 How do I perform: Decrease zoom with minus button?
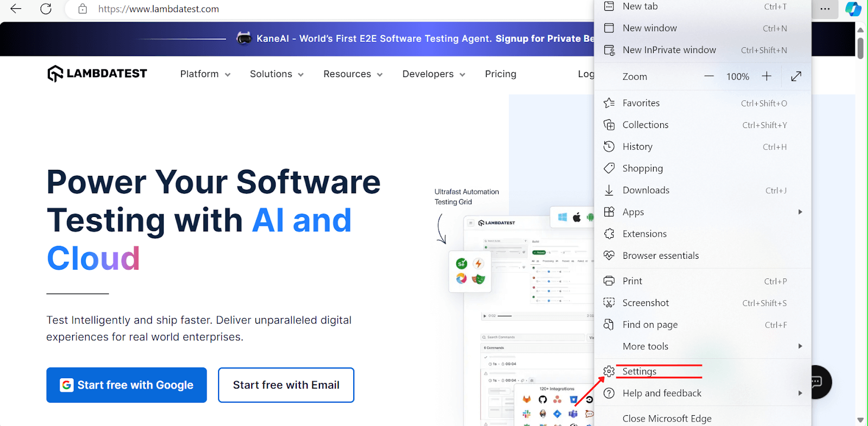pos(709,77)
